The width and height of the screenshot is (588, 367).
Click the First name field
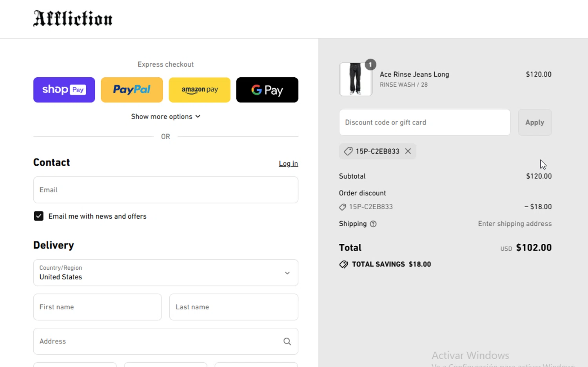click(98, 307)
